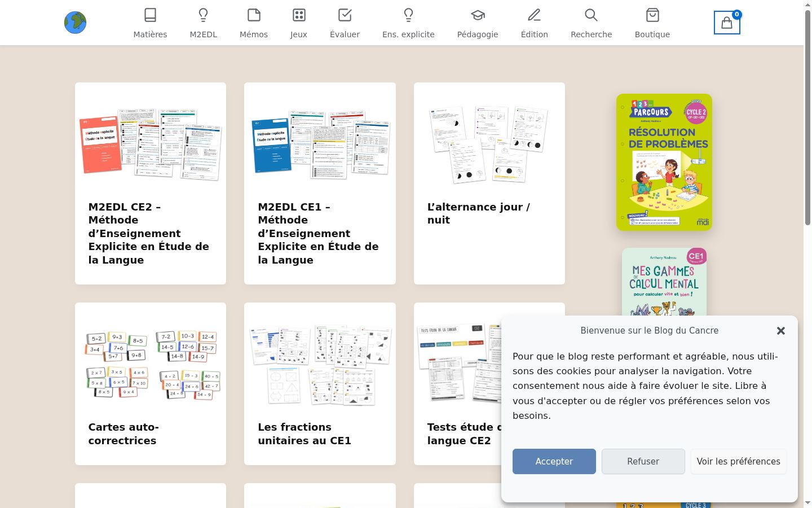
Task: Open the Matières book icon
Action: (150, 15)
